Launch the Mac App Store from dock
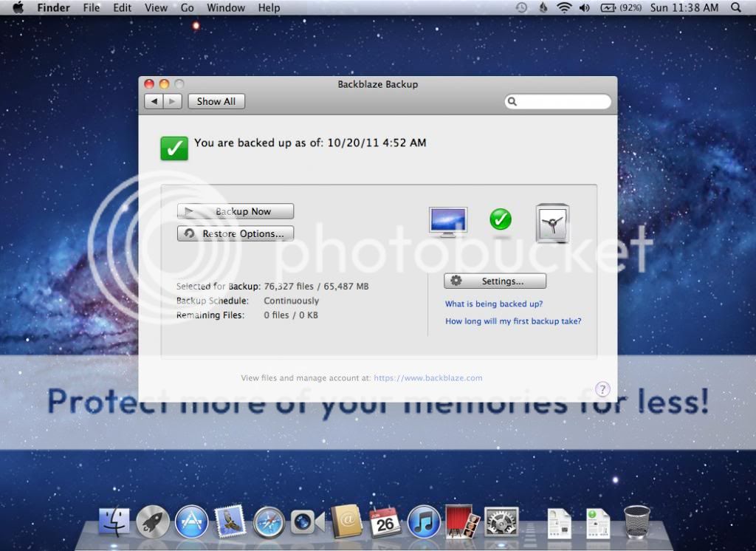This screenshot has height=551, width=756. tap(191, 521)
